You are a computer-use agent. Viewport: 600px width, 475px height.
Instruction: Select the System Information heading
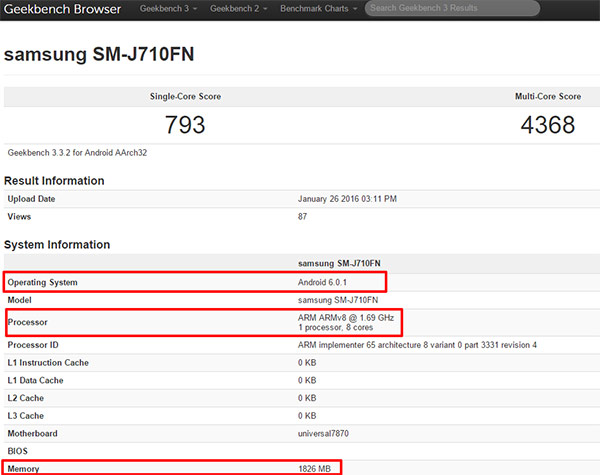pyautogui.click(x=57, y=245)
